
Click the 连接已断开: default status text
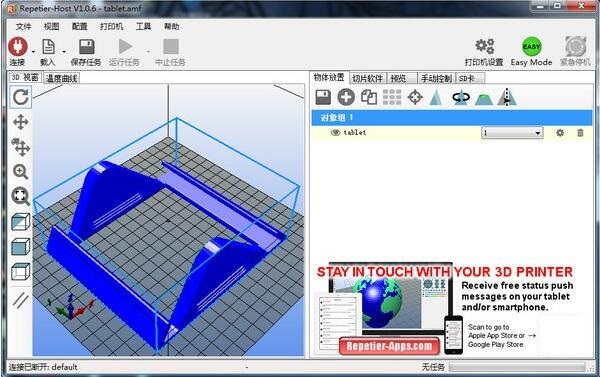(43, 367)
